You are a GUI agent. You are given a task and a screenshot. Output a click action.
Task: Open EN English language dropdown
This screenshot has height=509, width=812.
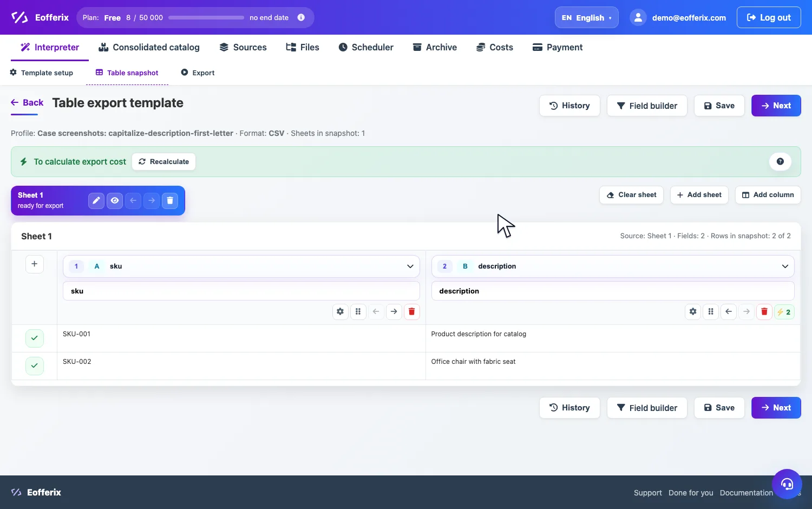click(x=586, y=17)
